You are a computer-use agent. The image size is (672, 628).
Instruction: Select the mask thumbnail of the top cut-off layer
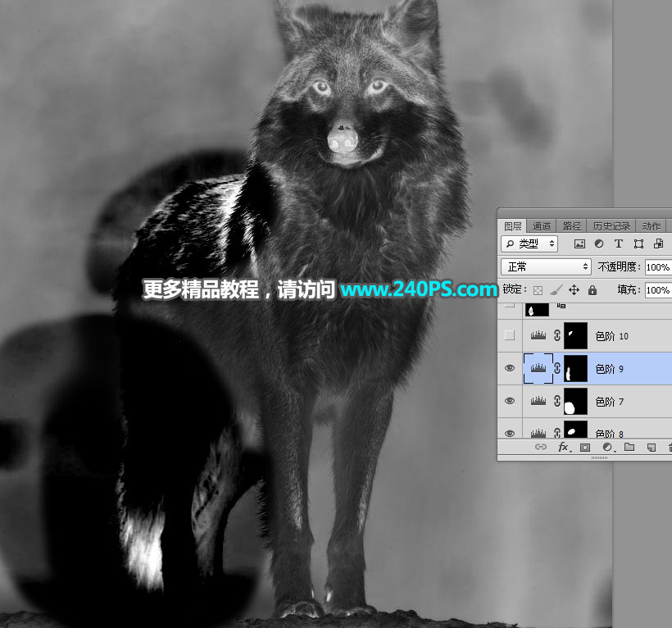click(537, 310)
